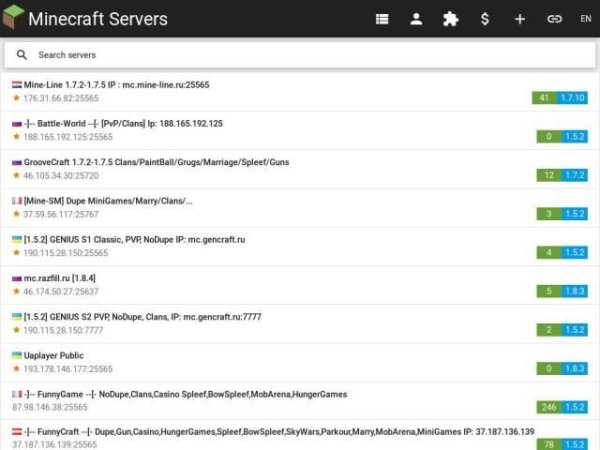Viewport: 600px width, 450px height.
Task: Click the flag icon beside Mine-Line
Action: [x=16, y=85]
